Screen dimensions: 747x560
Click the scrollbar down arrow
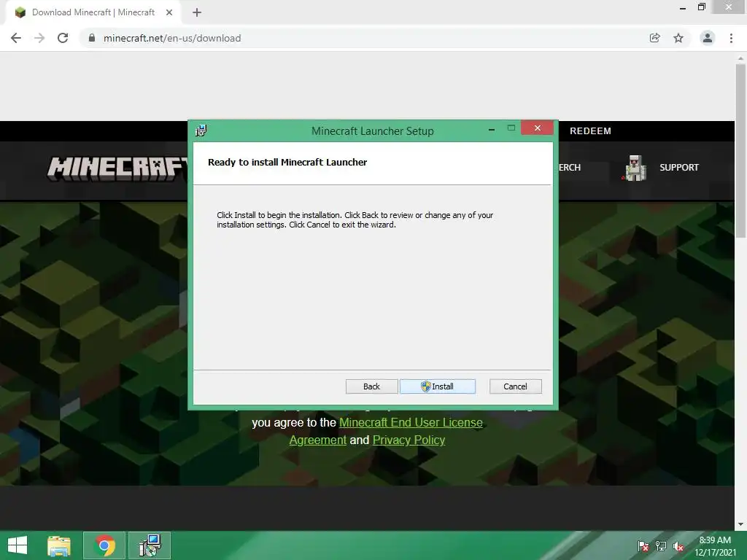tap(740, 524)
